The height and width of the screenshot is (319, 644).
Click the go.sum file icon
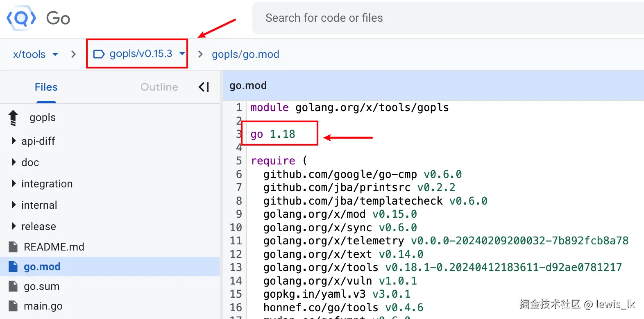[13, 286]
